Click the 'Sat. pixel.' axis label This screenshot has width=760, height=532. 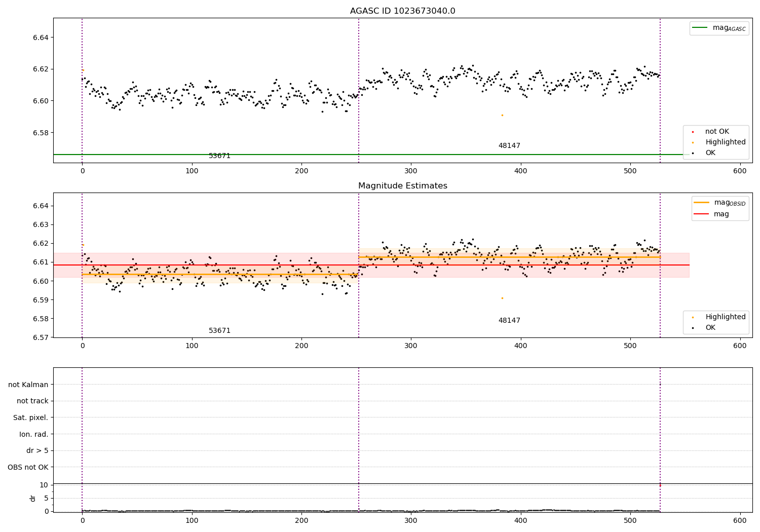tap(31, 418)
